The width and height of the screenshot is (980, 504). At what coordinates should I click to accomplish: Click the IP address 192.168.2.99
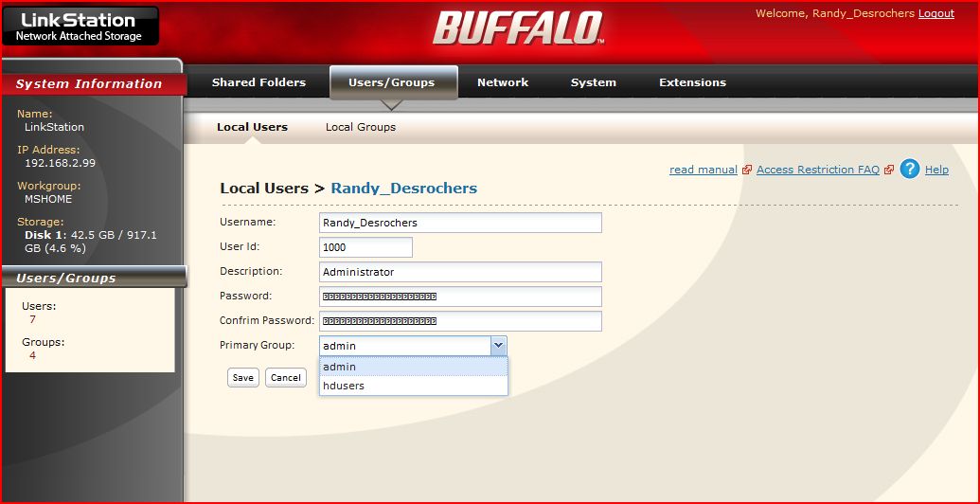(x=60, y=163)
